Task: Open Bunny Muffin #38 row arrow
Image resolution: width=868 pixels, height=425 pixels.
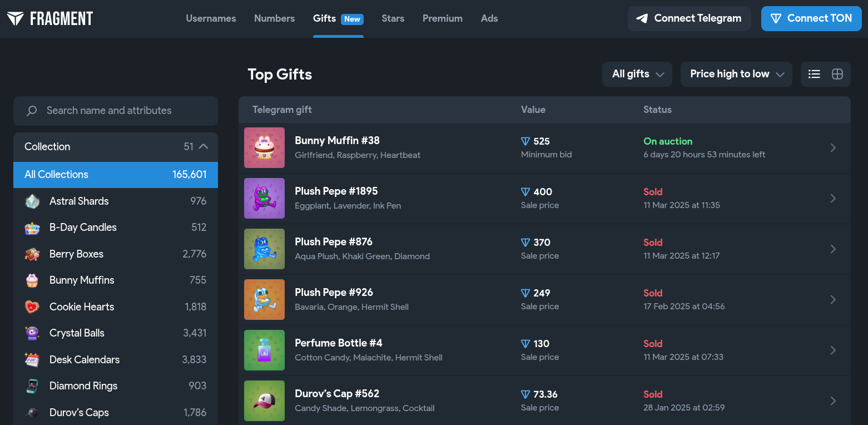Action: 833,147
